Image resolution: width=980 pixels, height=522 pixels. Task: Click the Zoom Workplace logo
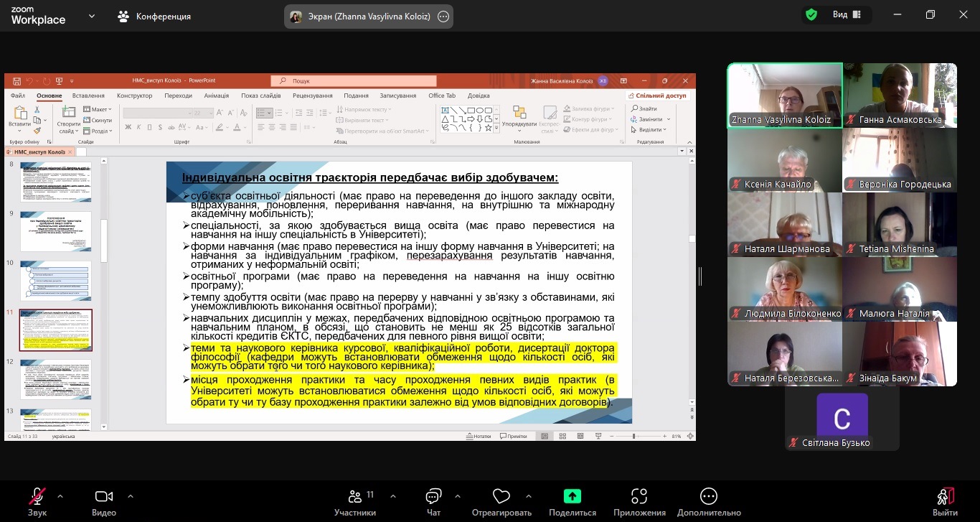pos(38,16)
